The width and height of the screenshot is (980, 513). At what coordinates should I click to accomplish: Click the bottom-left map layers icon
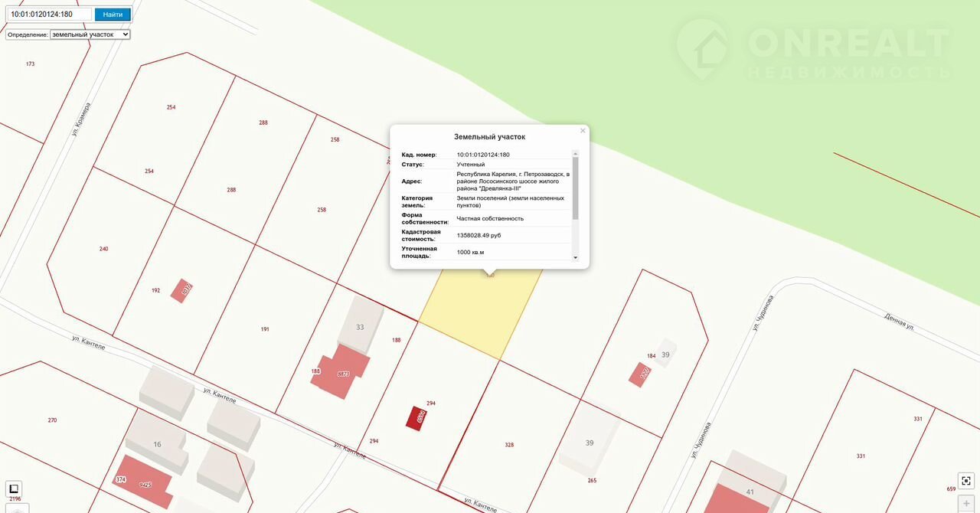(x=14, y=488)
